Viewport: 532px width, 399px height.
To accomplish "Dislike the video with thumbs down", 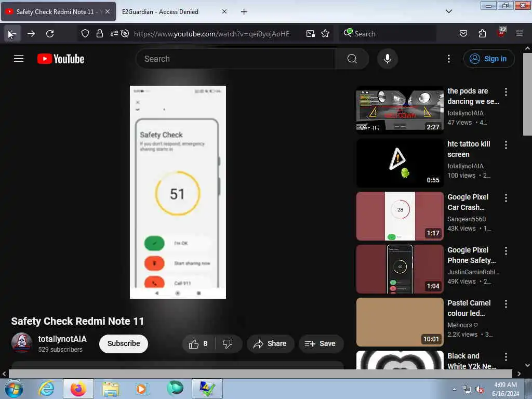I will click(x=228, y=344).
